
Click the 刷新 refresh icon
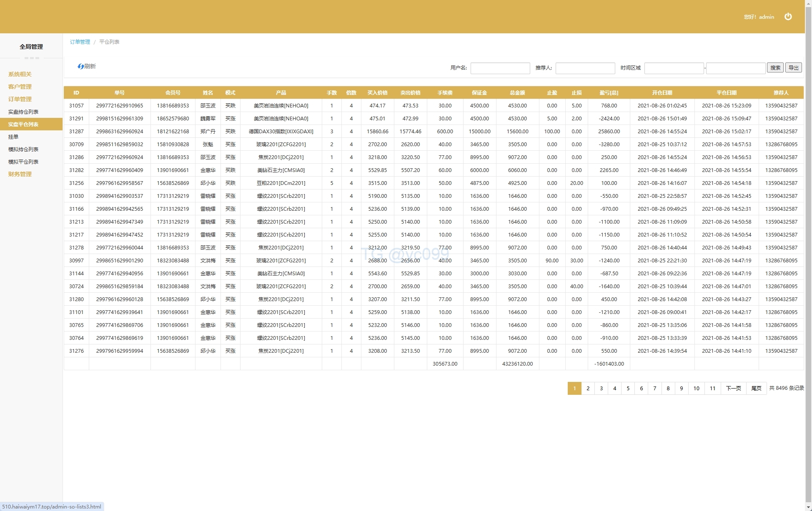pyautogui.click(x=81, y=67)
